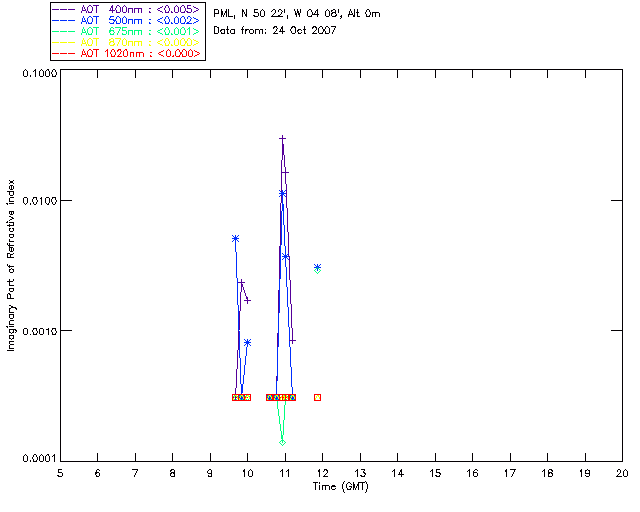This screenshot has width=640, height=512.
Task: Click the 0.0100 y-axis tick label
Action: (x=40, y=201)
